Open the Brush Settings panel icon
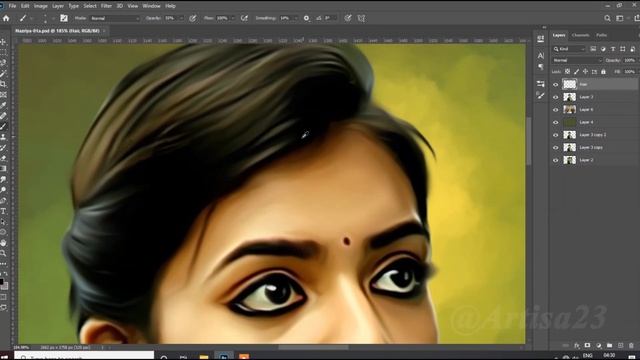The height and width of the screenshot is (360, 640). [x=64, y=18]
